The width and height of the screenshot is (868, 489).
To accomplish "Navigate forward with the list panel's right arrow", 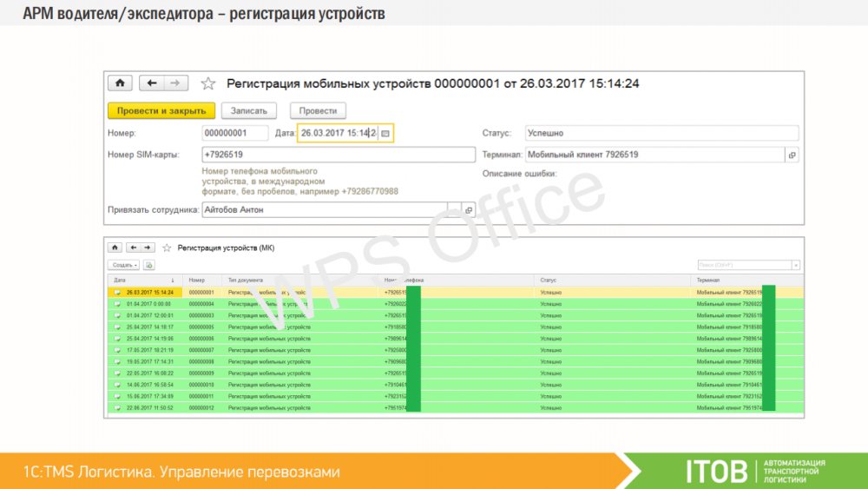I will point(148,248).
